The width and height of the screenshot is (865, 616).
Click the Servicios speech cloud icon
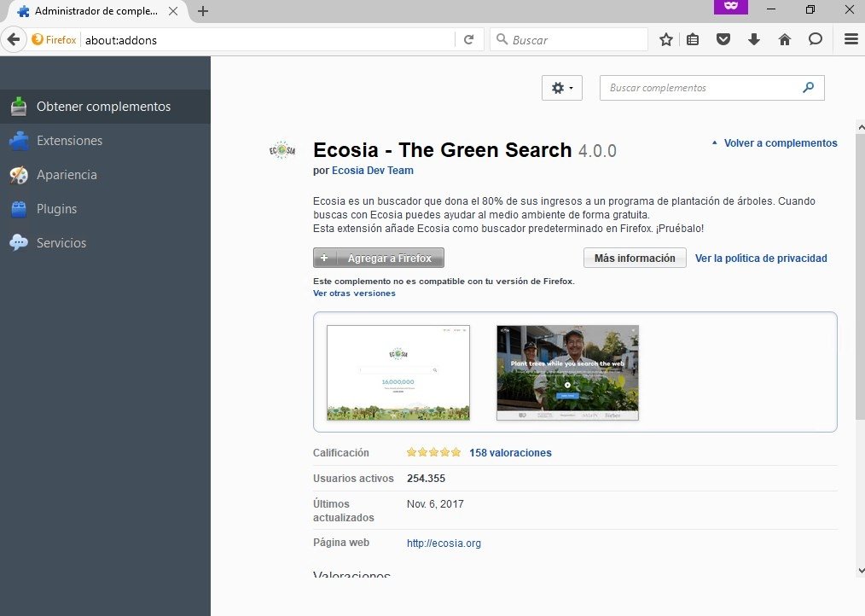[x=19, y=243]
